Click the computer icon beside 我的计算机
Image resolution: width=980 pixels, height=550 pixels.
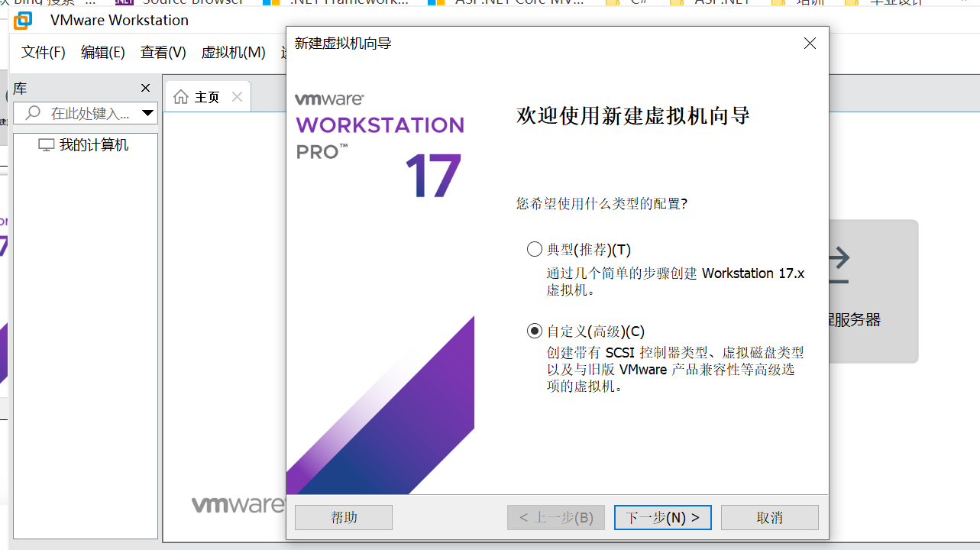[47, 145]
